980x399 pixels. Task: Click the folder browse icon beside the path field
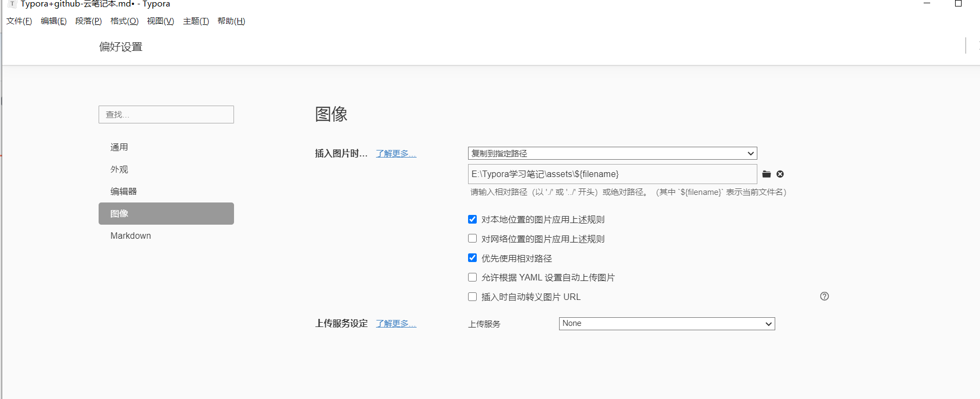(766, 174)
